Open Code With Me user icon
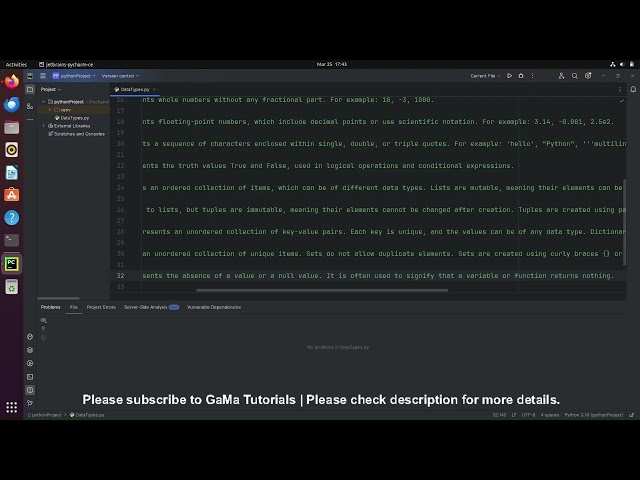The width and height of the screenshot is (640, 480). click(x=562, y=76)
